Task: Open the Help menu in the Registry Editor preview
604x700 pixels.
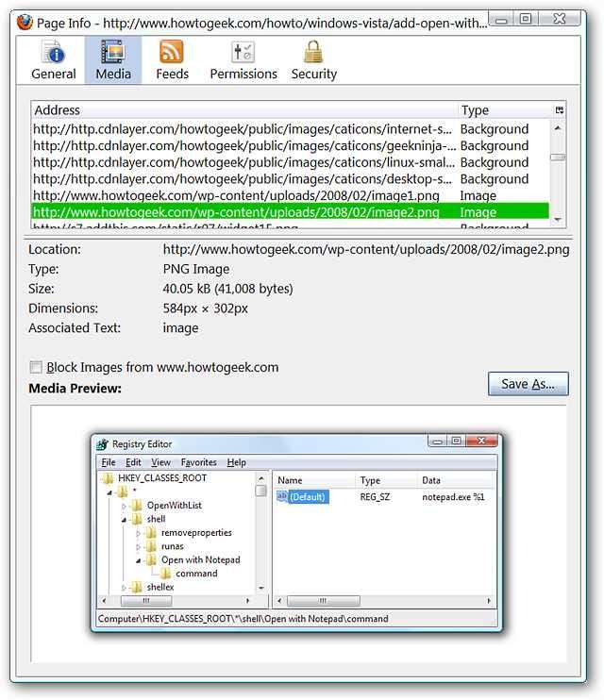Action: click(x=236, y=462)
